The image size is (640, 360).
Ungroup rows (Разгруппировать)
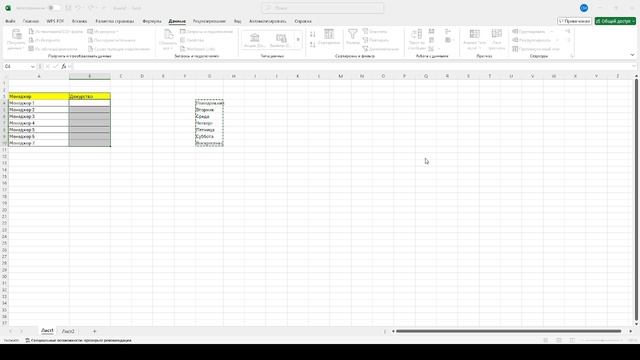[x=531, y=40]
